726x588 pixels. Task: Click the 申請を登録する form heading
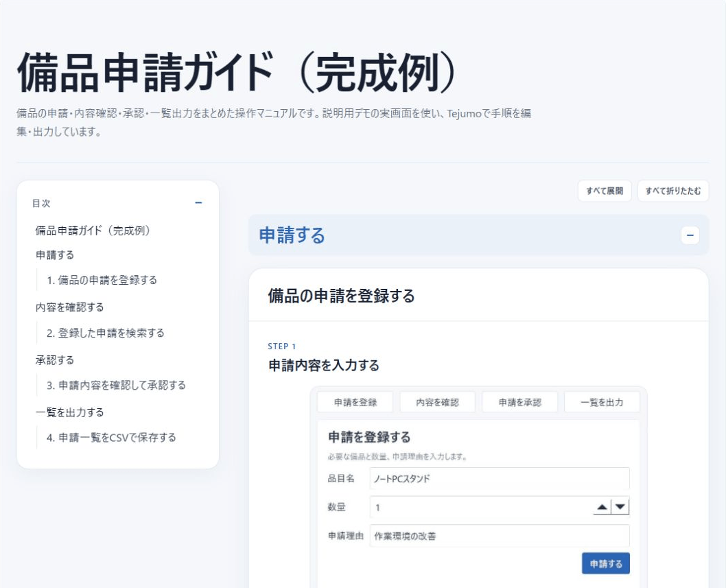pyautogui.click(x=369, y=437)
